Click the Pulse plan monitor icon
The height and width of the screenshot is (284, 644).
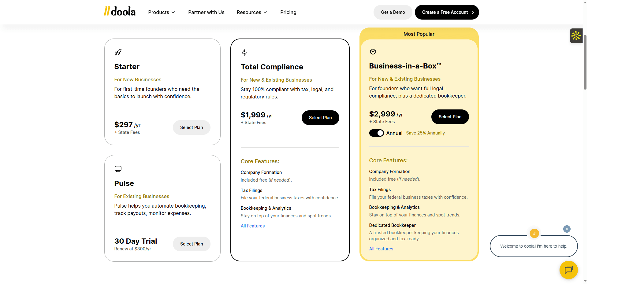click(x=118, y=169)
